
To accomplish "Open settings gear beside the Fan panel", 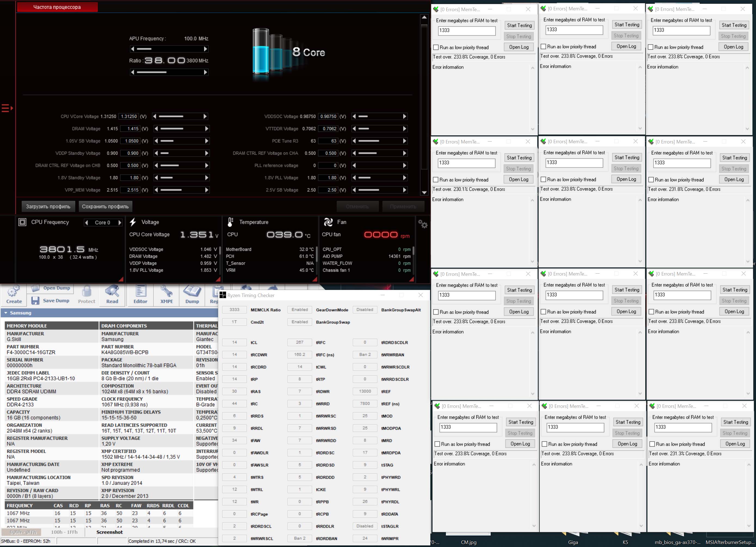I will [423, 224].
